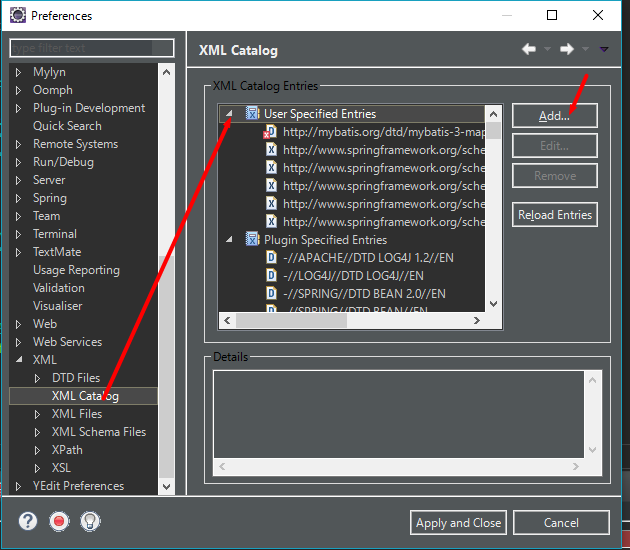Image resolution: width=630 pixels, height=550 pixels.
Task: Expand the Terminal category
Action: point(18,234)
